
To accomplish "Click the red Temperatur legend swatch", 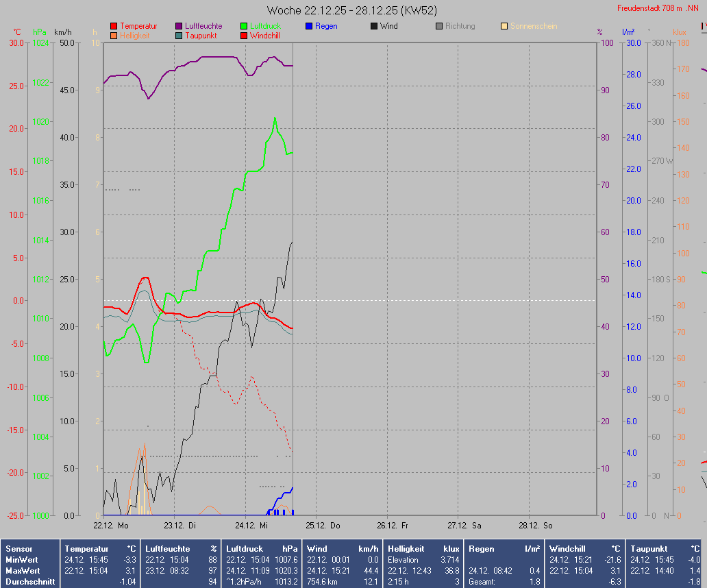I will 114,27.
